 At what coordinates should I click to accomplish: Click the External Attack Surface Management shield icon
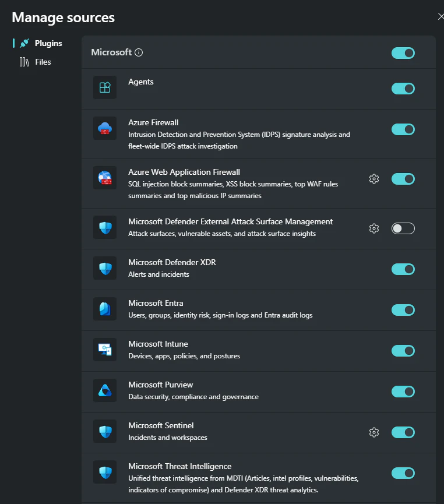[x=105, y=227]
